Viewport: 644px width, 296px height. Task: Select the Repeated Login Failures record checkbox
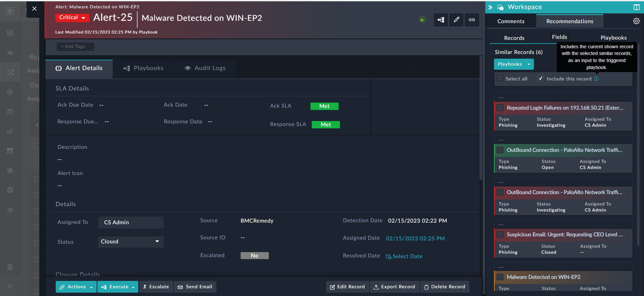500,108
